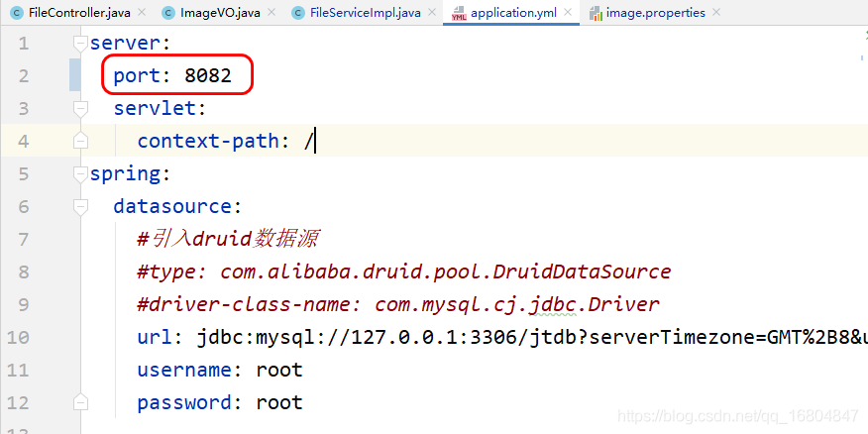Click the password: root line
The height and width of the screenshot is (434, 868).
tap(220, 402)
